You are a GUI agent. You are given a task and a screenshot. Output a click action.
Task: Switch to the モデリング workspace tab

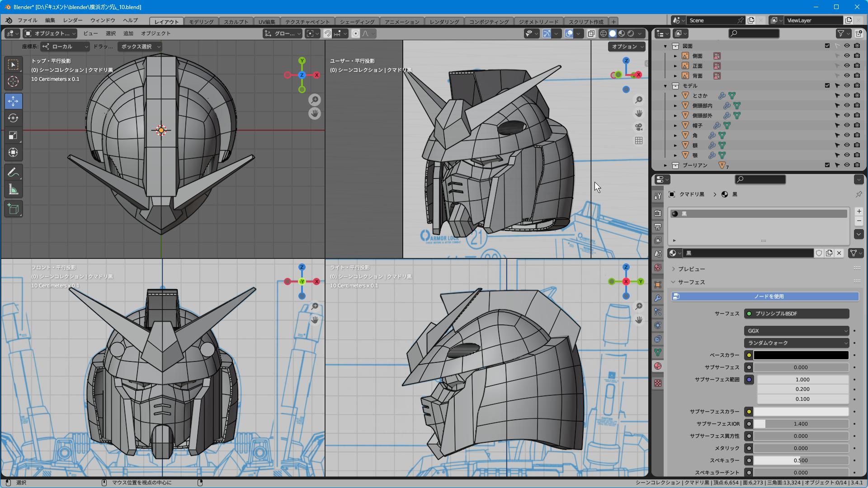pyautogui.click(x=201, y=22)
